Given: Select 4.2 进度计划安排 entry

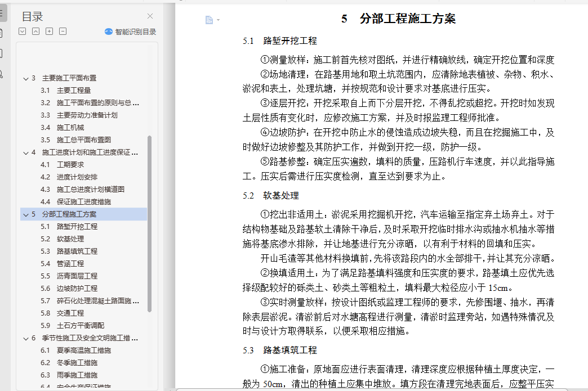Looking at the screenshot, I should [x=69, y=177].
